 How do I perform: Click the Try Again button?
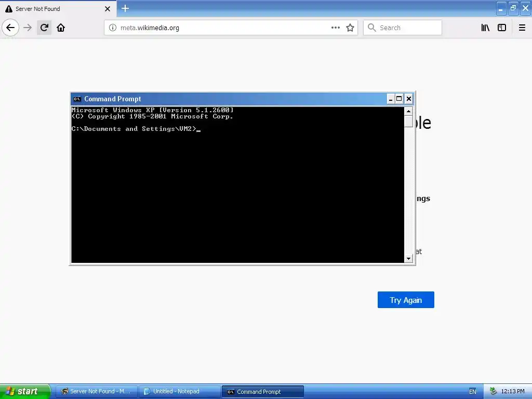click(x=406, y=300)
